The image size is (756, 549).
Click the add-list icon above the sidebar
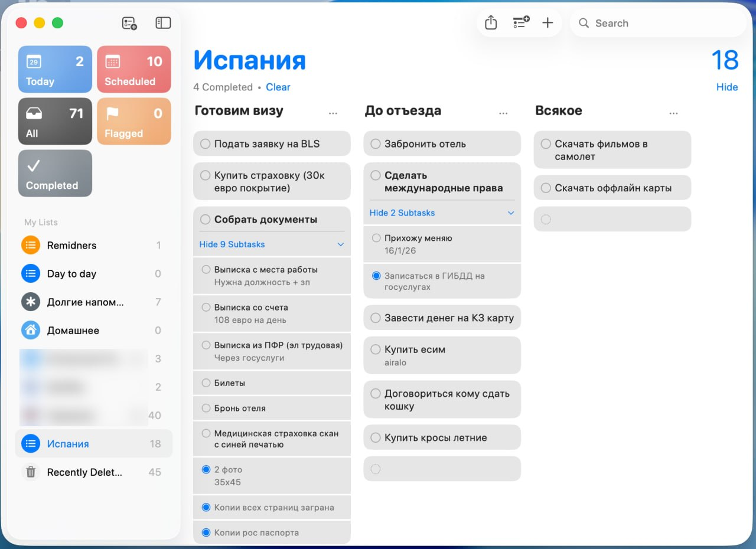(129, 23)
